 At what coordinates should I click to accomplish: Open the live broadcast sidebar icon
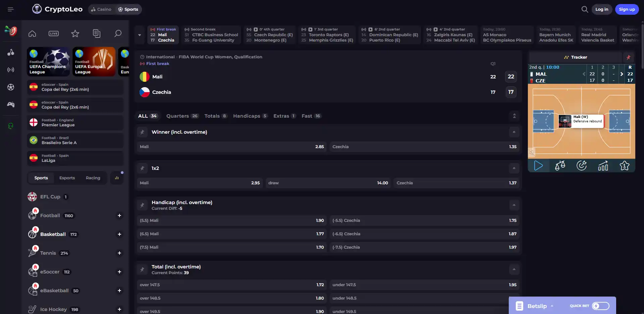click(11, 70)
